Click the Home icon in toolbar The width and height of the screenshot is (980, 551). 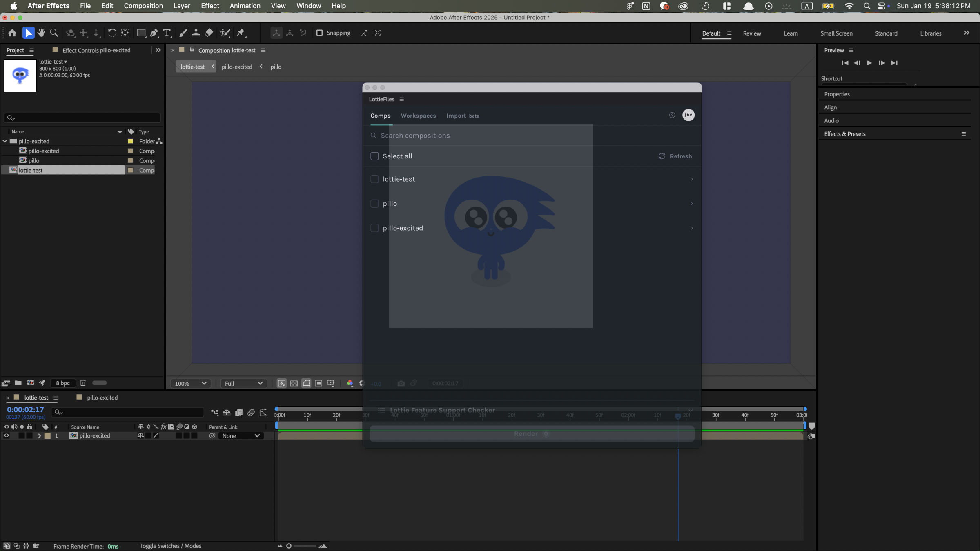point(12,33)
